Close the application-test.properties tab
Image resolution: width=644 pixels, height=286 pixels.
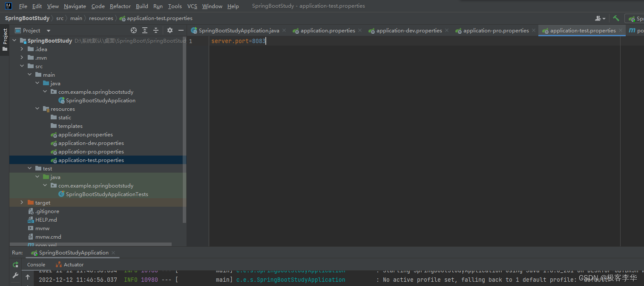tap(621, 31)
